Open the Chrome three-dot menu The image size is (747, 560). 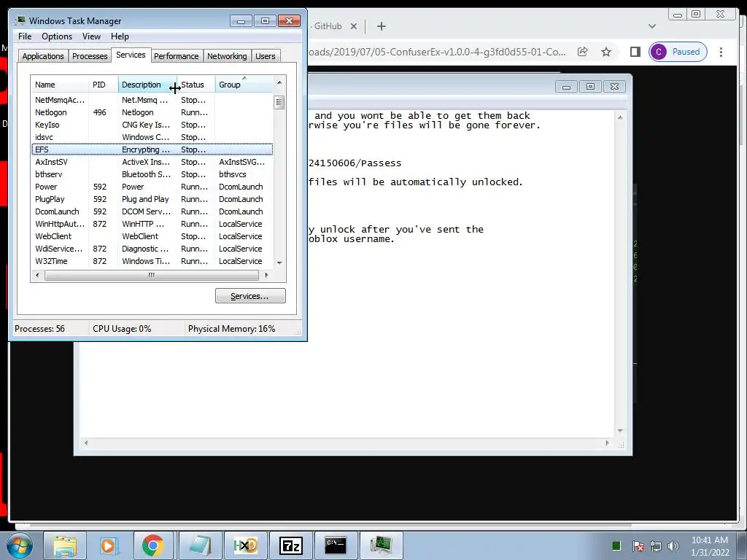[721, 52]
